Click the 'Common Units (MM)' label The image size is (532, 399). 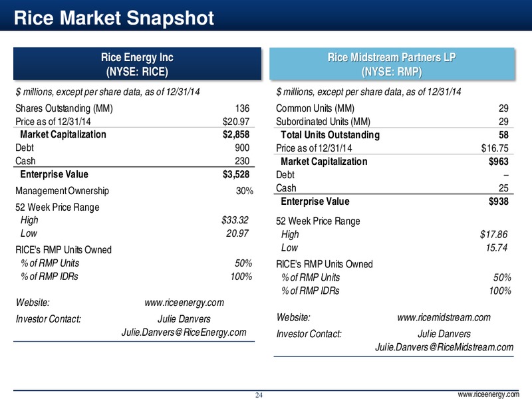(315, 108)
